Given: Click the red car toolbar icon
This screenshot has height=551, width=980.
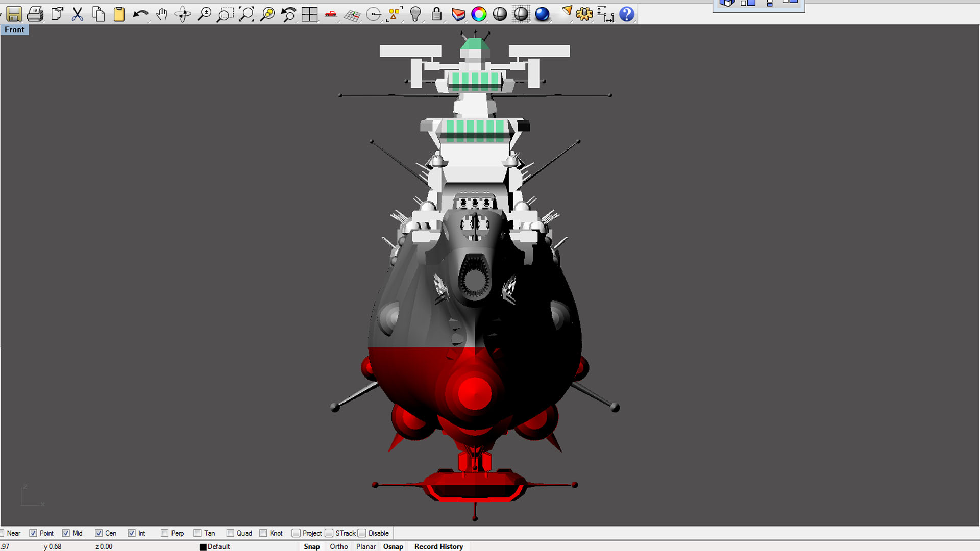Looking at the screenshot, I should coord(331,14).
